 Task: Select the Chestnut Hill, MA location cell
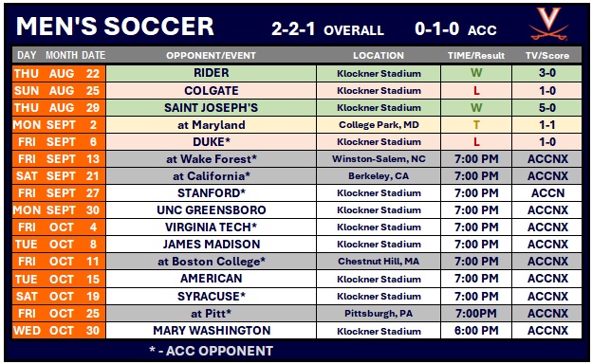coord(379,262)
